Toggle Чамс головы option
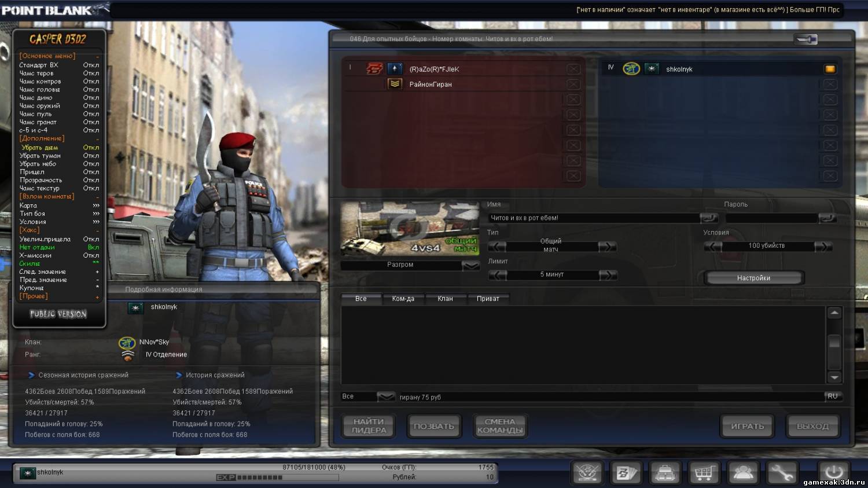 [x=58, y=89]
